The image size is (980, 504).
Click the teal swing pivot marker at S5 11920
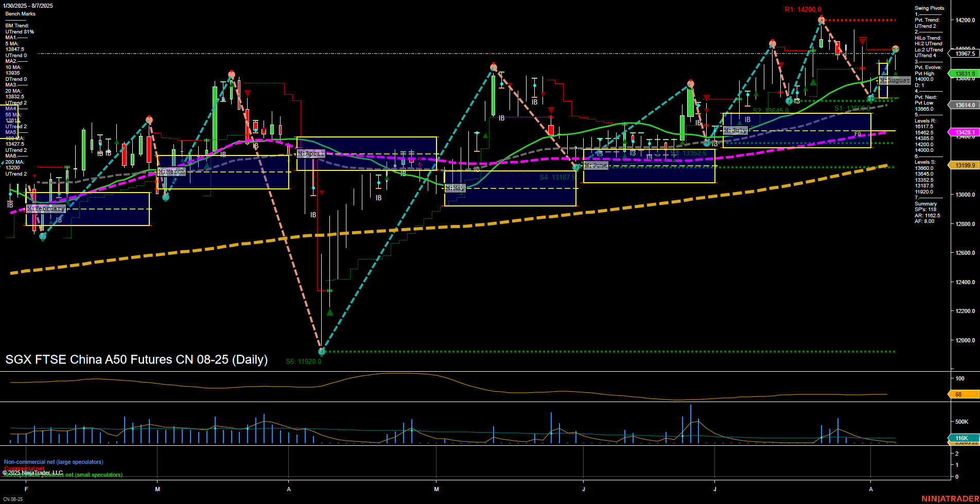[321, 352]
